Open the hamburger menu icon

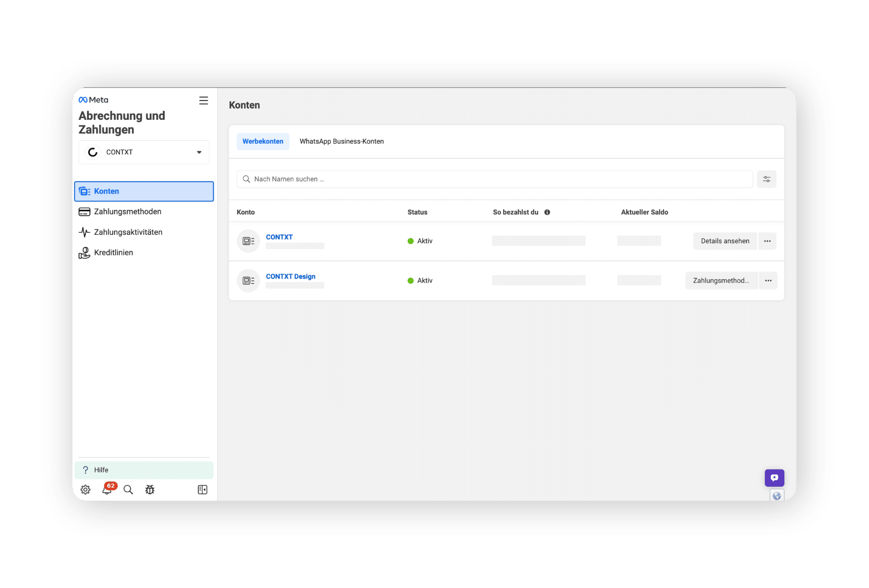[x=204, y=100]
